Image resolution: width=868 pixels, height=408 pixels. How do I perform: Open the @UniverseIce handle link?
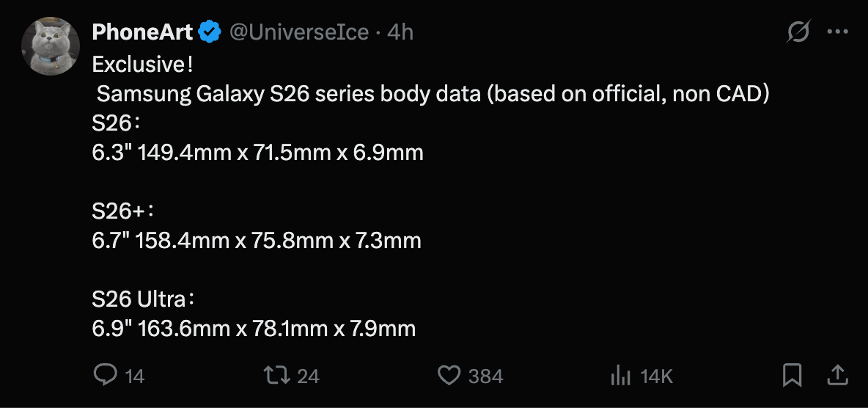299,32
